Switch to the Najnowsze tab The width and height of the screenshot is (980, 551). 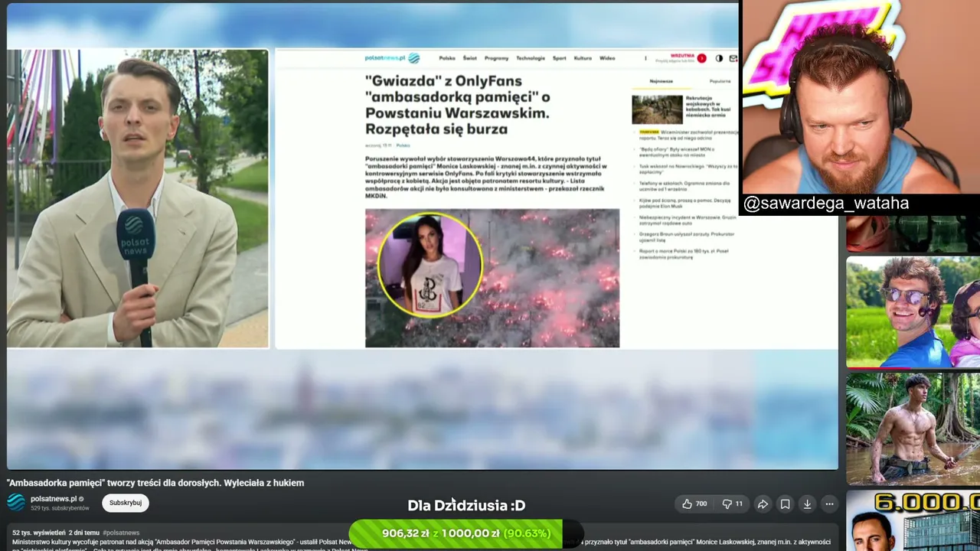[x=661, y=81]
